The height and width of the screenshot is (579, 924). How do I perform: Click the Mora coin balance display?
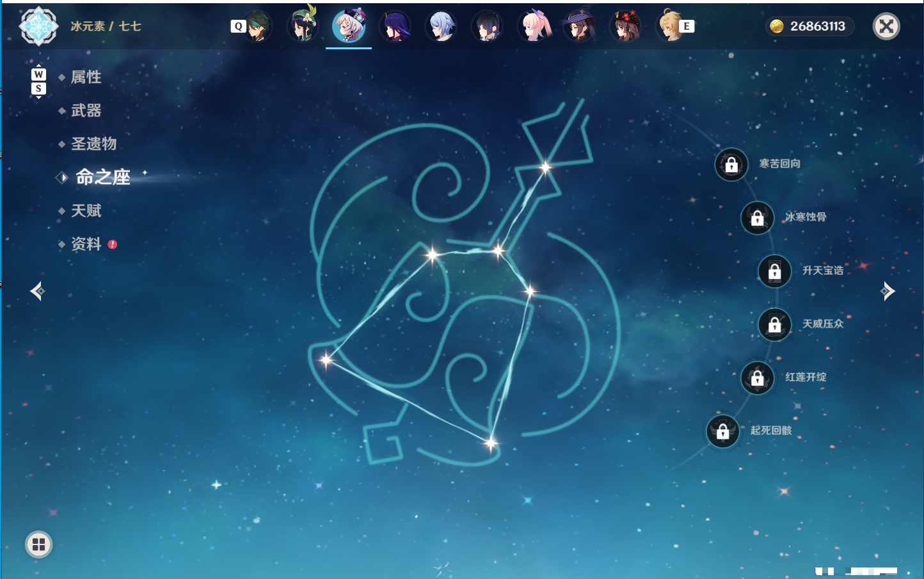tap(809, 26)
